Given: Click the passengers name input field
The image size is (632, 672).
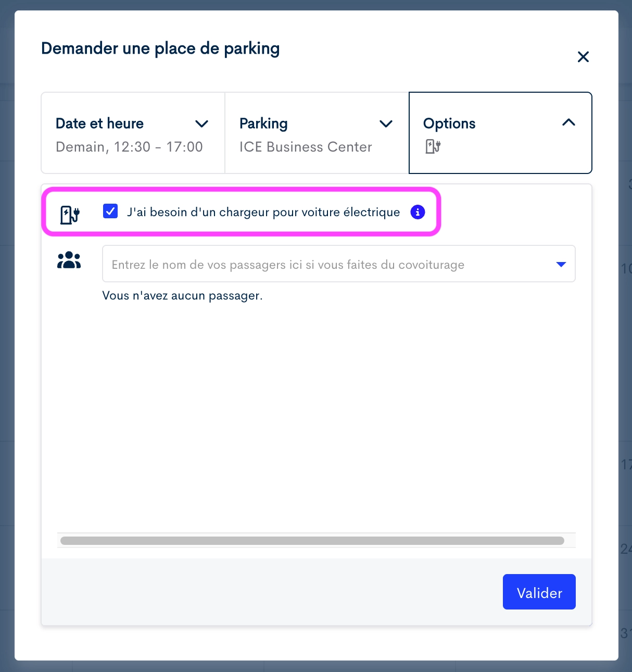Looking at the screenshot, I should (x=339, y=264).
